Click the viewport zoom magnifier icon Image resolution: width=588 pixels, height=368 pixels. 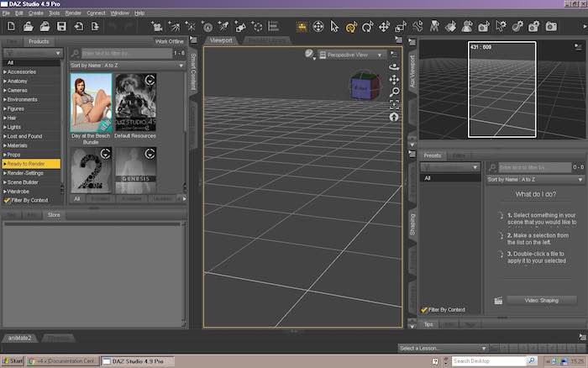(394, 92)
